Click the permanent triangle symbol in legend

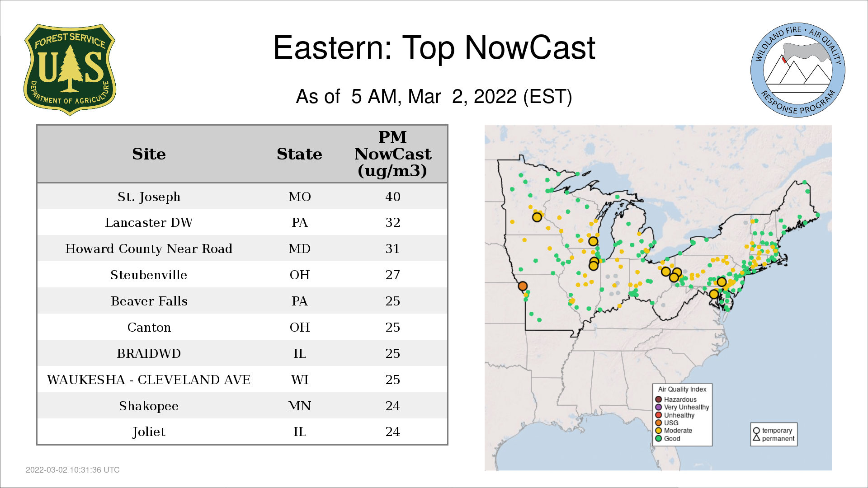[756, 438]
